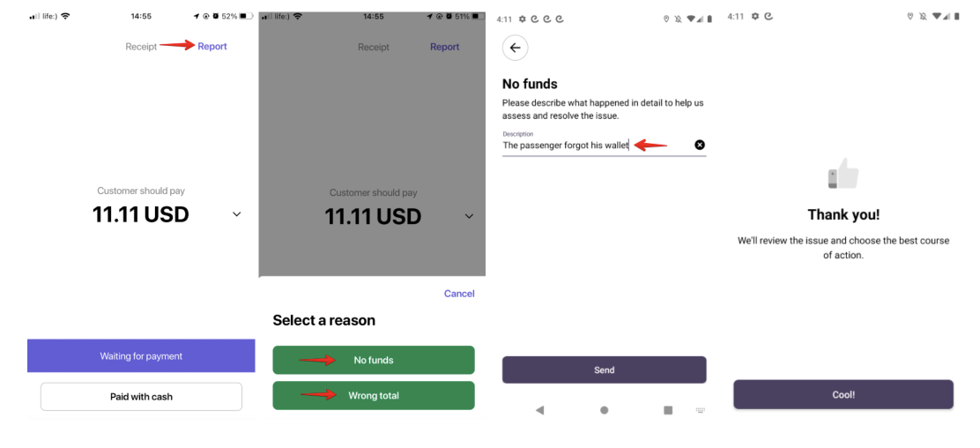The image size is (980, 448).
Task: Tap the Android home circle button
Action: [x=605, y=410]
